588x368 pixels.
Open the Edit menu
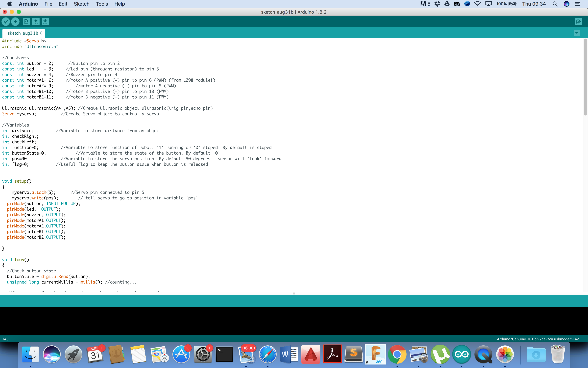click(63, 4)
